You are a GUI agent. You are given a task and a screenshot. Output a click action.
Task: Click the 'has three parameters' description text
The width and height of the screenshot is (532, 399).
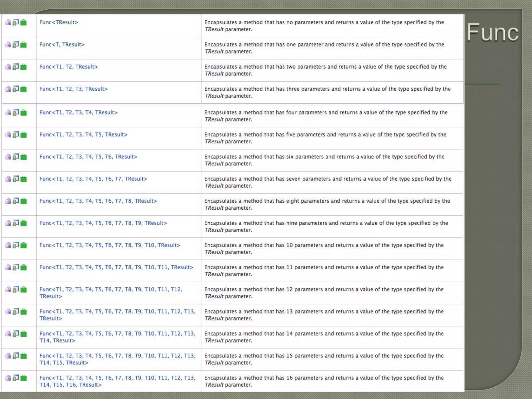[x=328, y=92]
